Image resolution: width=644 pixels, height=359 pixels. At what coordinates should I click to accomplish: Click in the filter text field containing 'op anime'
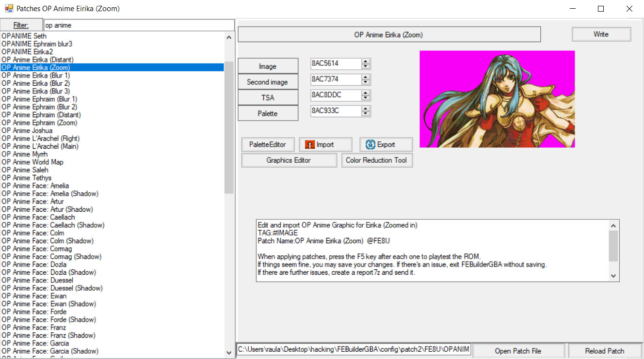coord(139,25)
